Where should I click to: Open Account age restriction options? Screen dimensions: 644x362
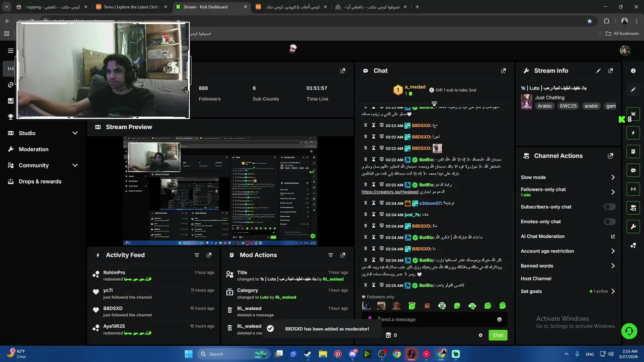tap(568, 251)
